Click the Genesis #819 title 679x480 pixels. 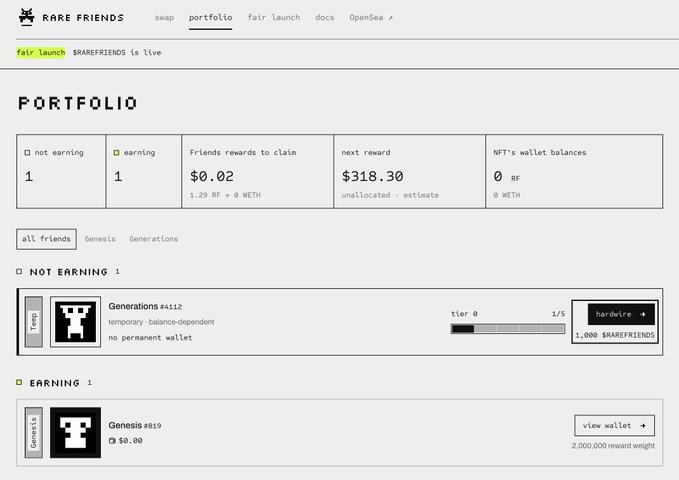click(x=135, y=425)
